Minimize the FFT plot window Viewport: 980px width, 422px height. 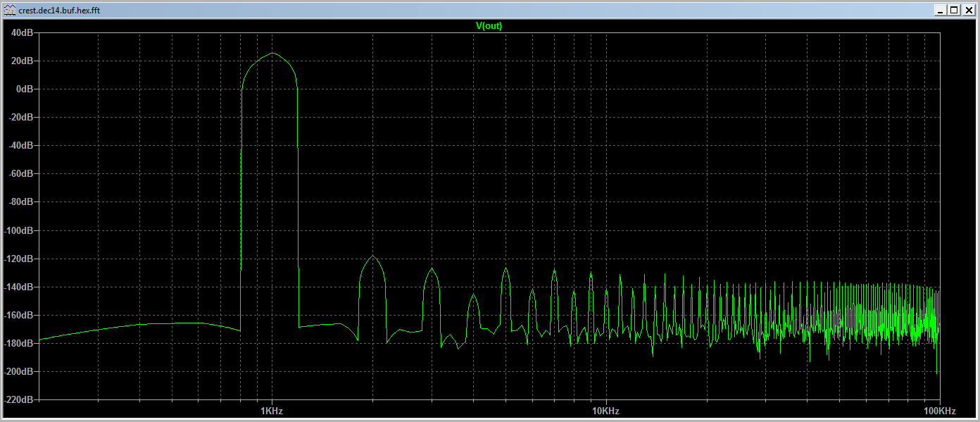(x=940, y=10)
